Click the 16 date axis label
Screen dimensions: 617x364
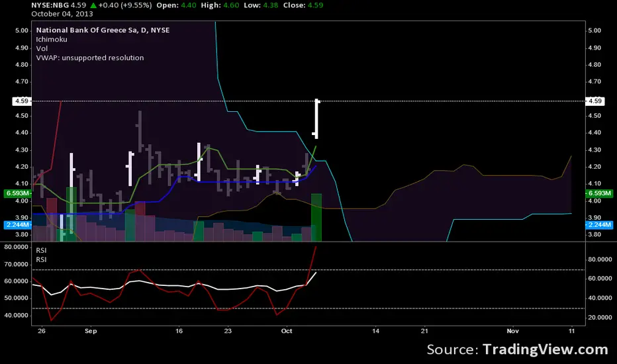pyautogui.click(x=179, y=331)
